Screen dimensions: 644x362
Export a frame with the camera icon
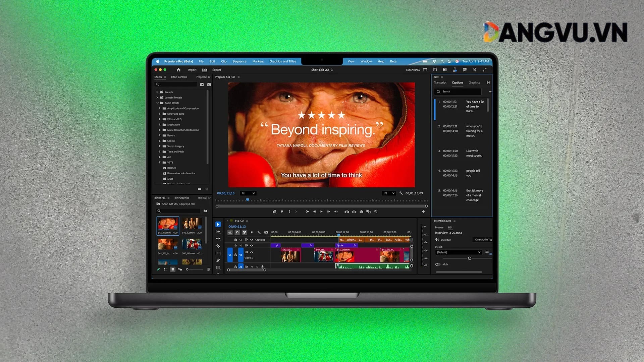click(x=361, y=212)
